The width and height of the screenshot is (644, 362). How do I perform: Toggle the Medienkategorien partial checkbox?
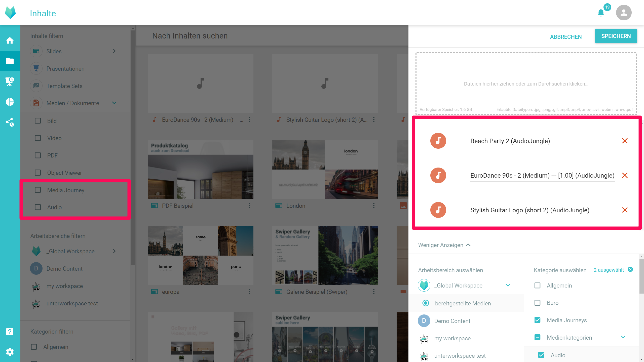tap(537, 337)
